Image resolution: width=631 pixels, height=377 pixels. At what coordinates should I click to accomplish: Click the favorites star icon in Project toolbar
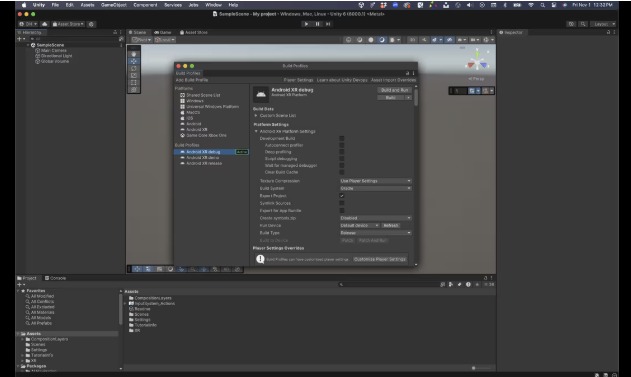tap(477, 284)
